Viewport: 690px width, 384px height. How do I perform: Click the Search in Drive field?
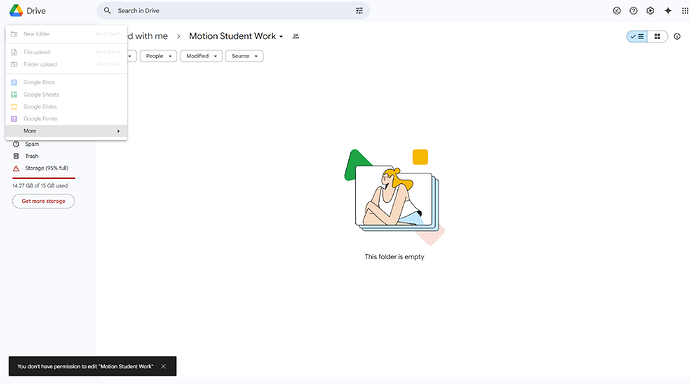233,11
